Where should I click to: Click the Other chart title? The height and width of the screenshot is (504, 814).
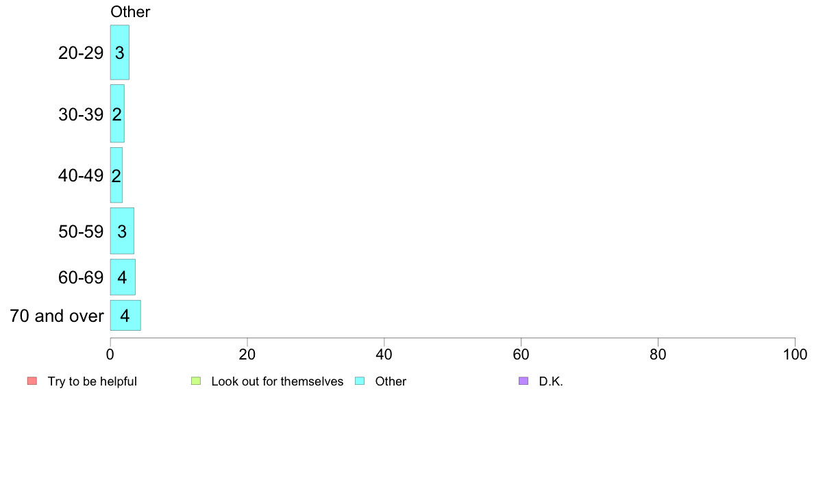coord(130,12)
